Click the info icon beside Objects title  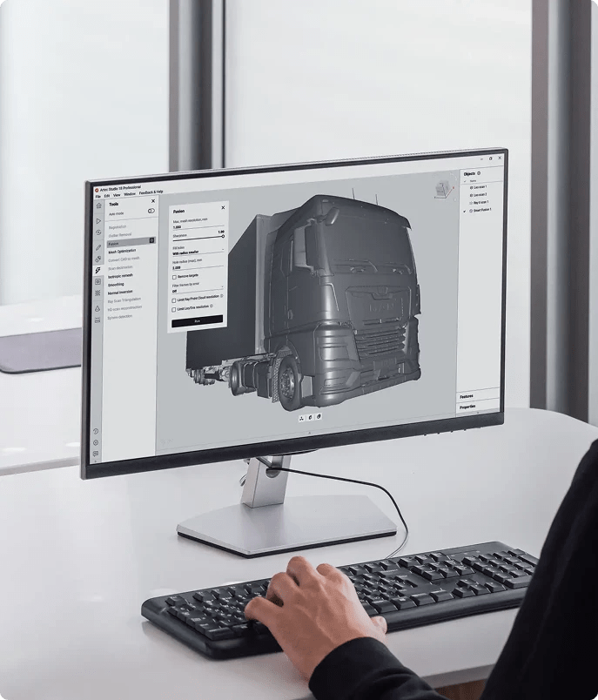(x=479, y=173)
